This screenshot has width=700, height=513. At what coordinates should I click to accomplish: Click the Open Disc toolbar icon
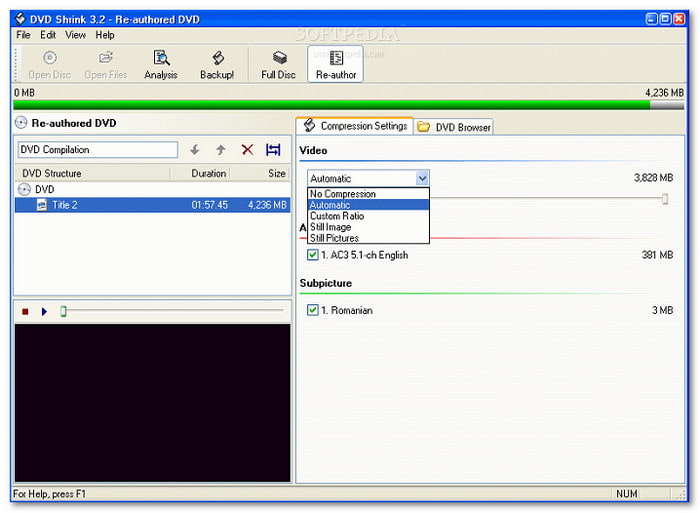(50, 58)
